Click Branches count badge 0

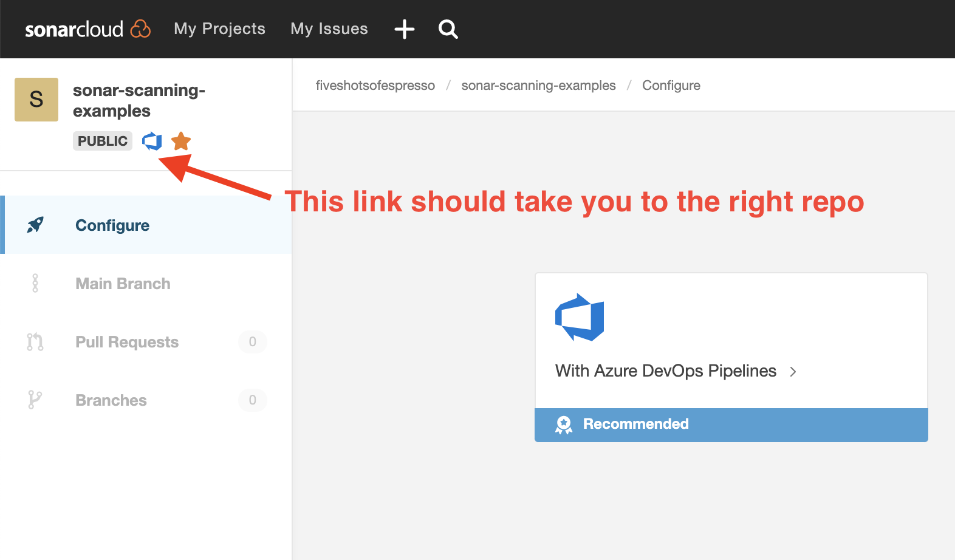[253, 400]
